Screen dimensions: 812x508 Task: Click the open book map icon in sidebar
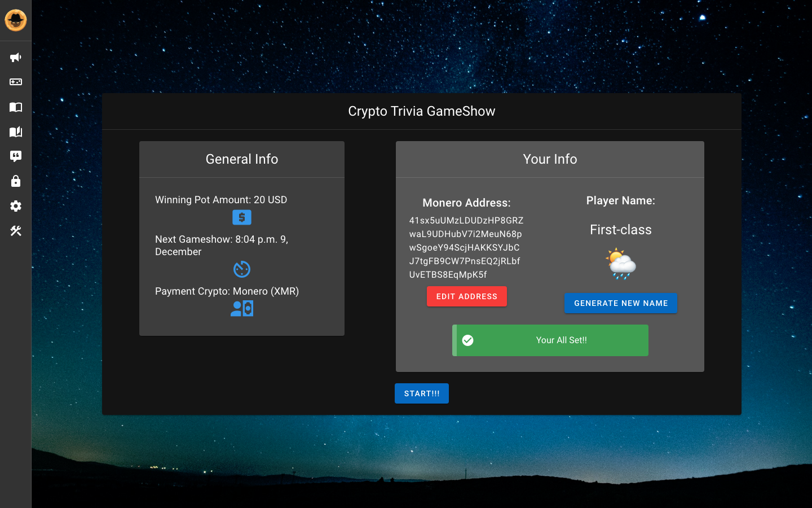coord(15,132)
